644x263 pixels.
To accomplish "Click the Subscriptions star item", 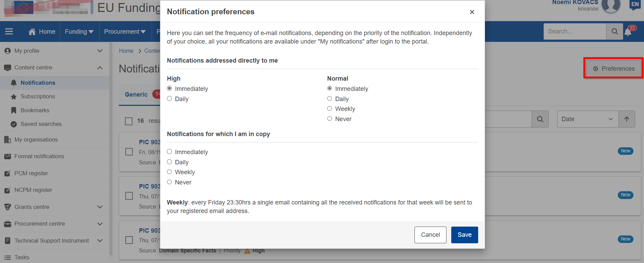I will pos(37,96).
